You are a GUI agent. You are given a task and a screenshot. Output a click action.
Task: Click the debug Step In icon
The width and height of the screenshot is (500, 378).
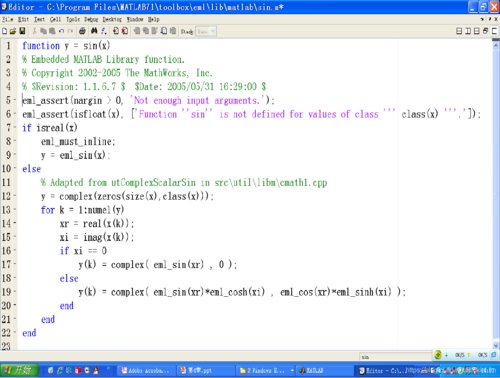click(x=146, y=31)
